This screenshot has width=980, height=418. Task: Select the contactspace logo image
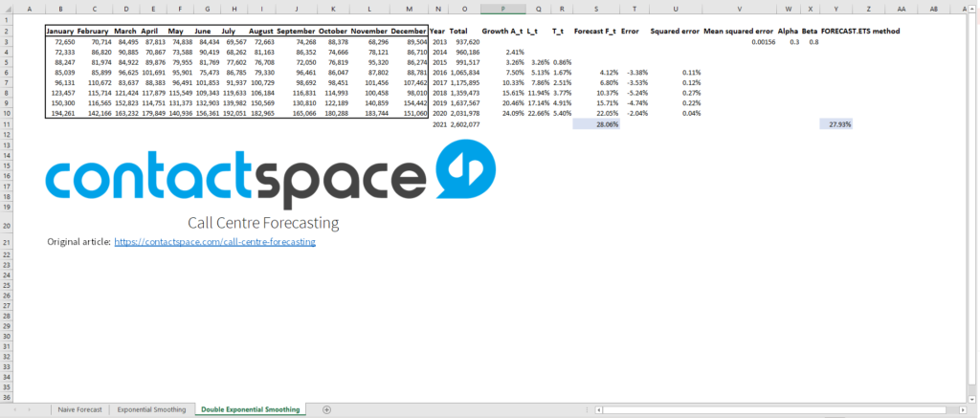coord(271,176)
